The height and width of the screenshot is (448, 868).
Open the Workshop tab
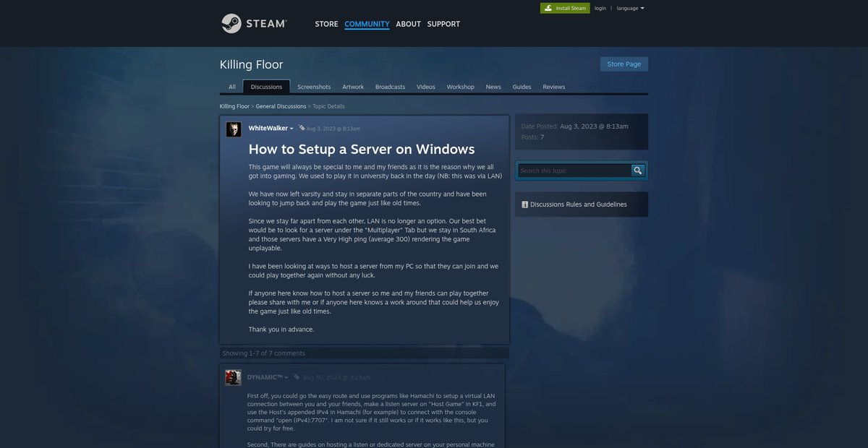460,87
